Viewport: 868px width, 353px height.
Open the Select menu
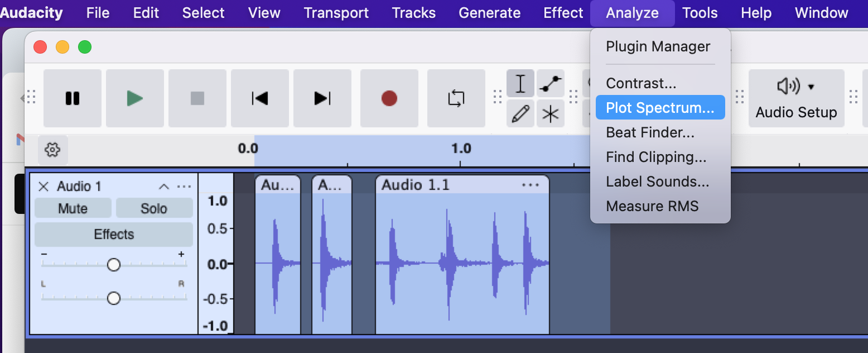coord(204,13)
